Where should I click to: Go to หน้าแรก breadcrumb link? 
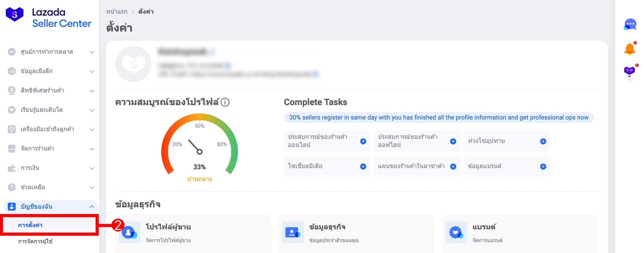pos(117,12)
